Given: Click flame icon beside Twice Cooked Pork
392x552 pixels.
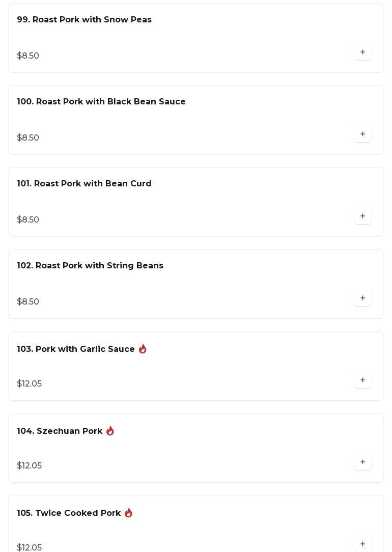Looking at the screenshot, I should 128,513.
